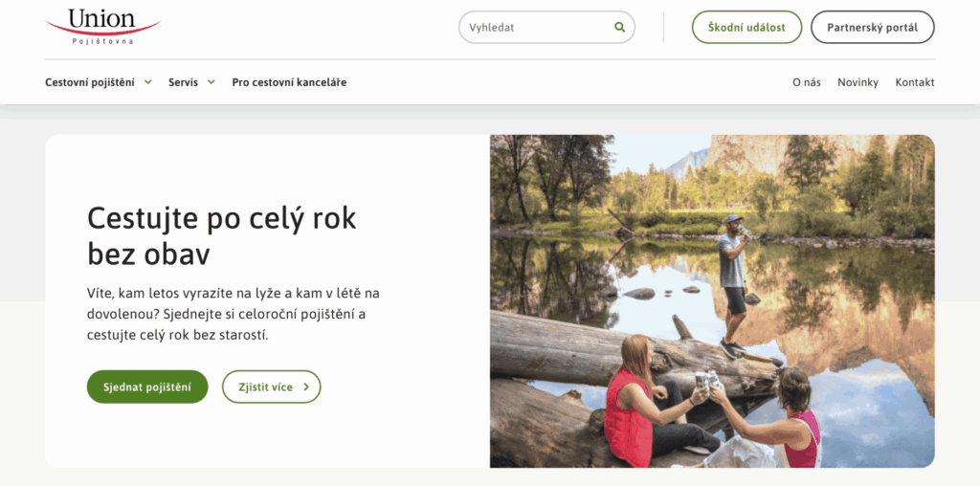The width and height of the screenshot is (980, 486).
Task: Click the arrow inside Zjistit více button
Action: 306,387
